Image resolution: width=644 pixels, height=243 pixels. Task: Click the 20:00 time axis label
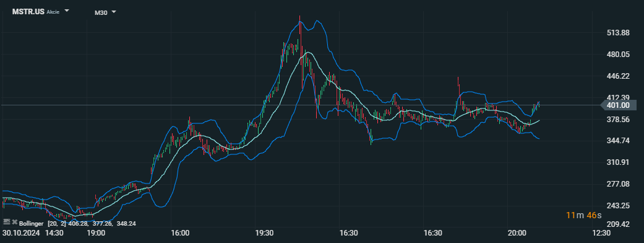click(x=517, y=232)
